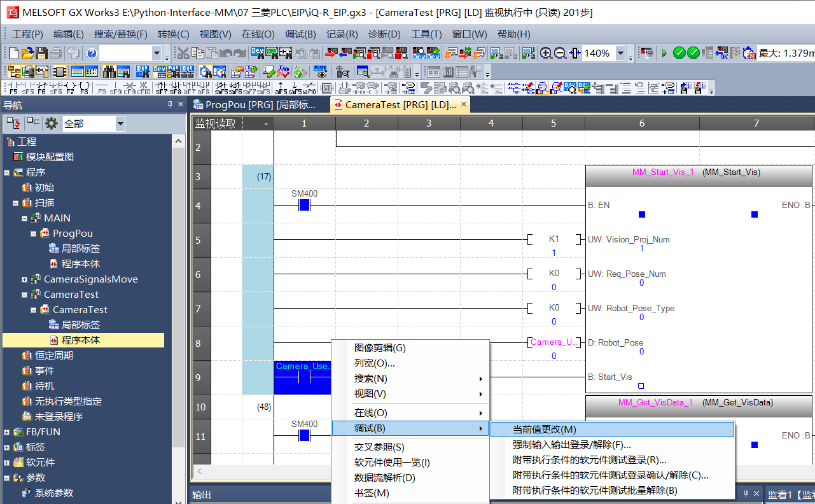Open the 在线(O) menu in menu bar
The image size is (815, 504).
click(x=258, y=34)
